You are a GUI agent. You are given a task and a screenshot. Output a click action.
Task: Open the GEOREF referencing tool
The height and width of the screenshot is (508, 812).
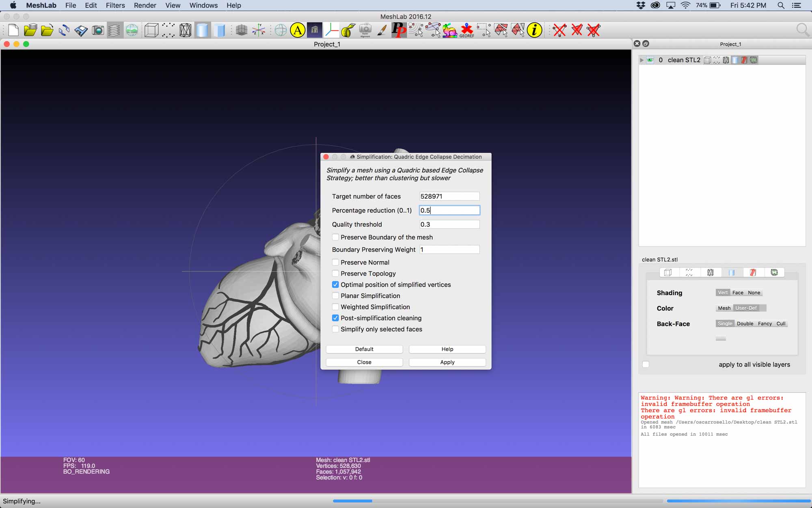tap(467, 30)
